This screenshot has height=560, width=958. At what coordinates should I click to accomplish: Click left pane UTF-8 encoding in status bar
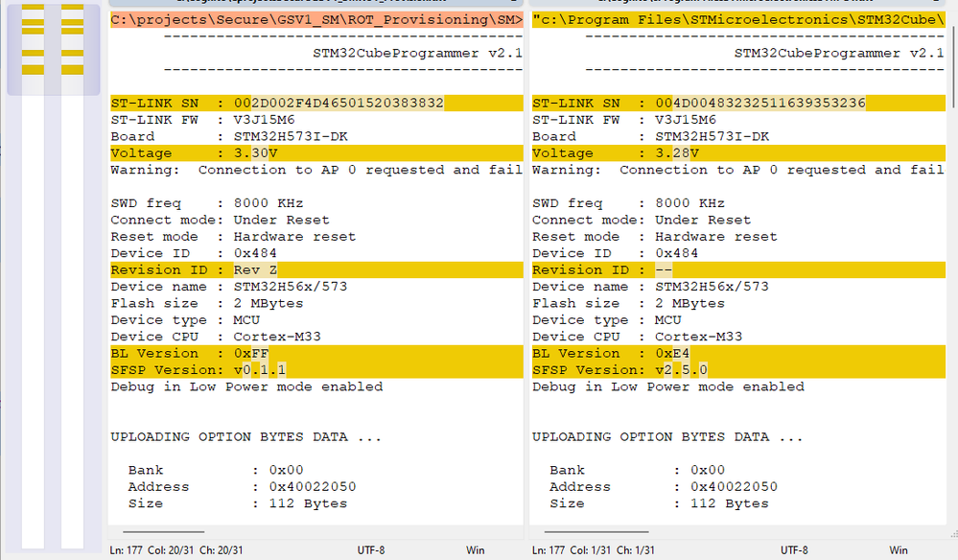371,550
